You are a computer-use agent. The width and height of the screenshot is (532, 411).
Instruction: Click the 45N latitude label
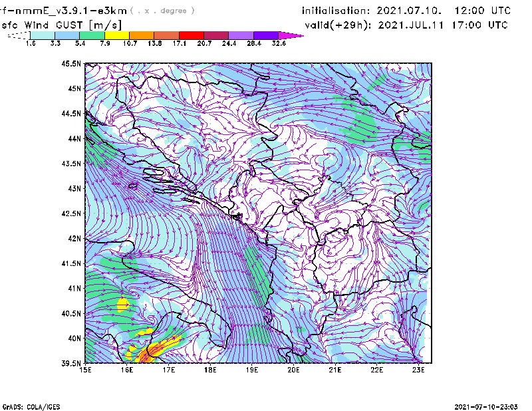[74, 88]
